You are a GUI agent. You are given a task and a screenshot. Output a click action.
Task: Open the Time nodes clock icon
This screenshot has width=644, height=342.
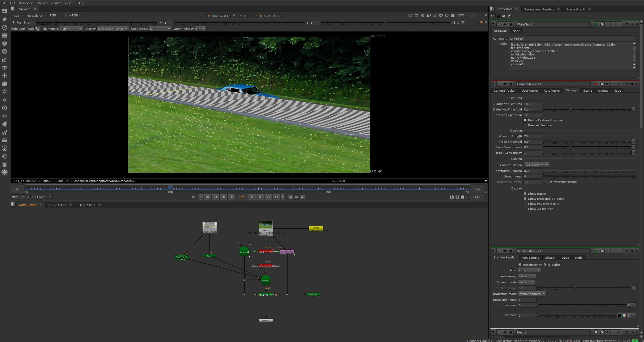(4, 27)
